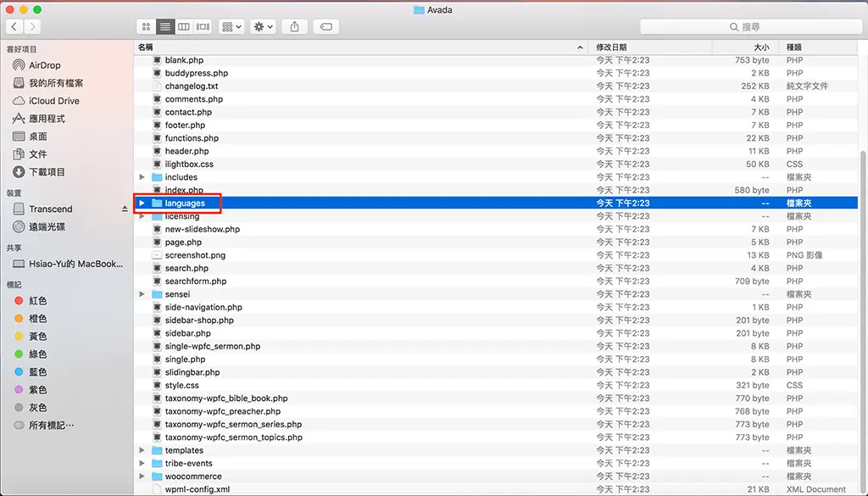Open 文件 in the sidebar

pyautogui.click(x=30, y=154)
